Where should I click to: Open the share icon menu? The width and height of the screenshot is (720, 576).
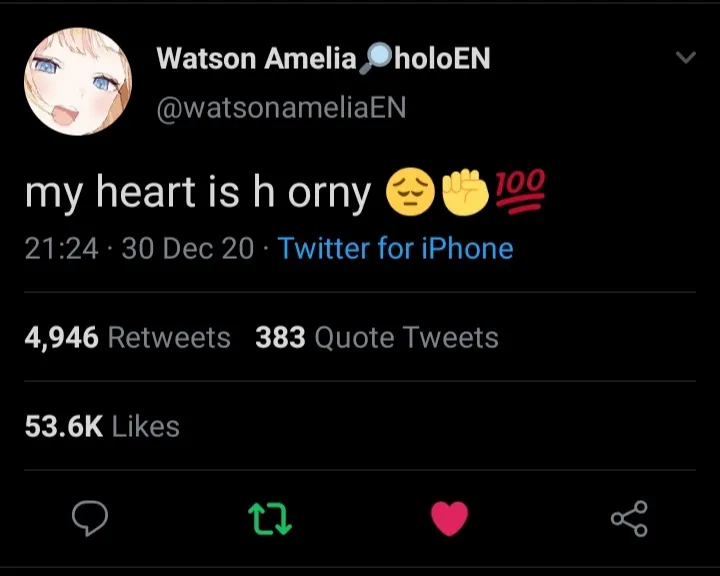(629, 519)
